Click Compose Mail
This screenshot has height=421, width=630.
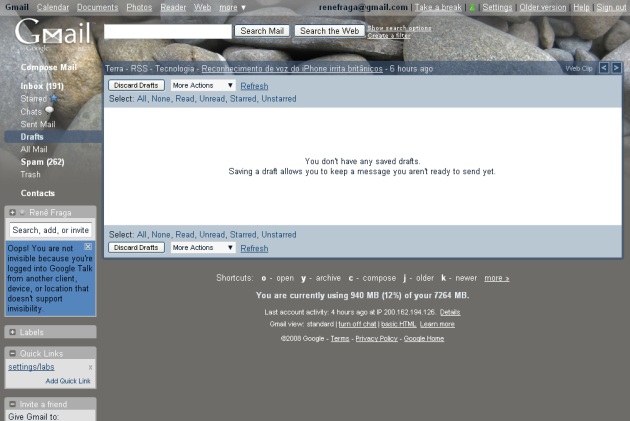click(49, 67)
